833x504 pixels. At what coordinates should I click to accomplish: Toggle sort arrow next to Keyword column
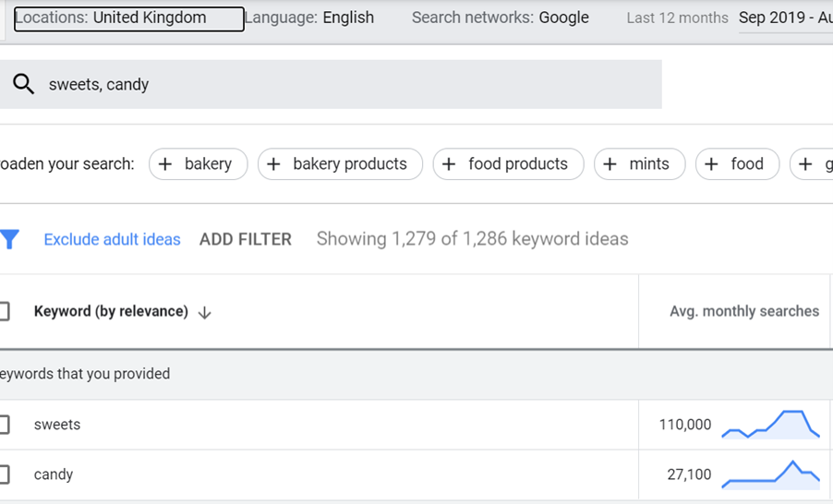pos(204,313)
